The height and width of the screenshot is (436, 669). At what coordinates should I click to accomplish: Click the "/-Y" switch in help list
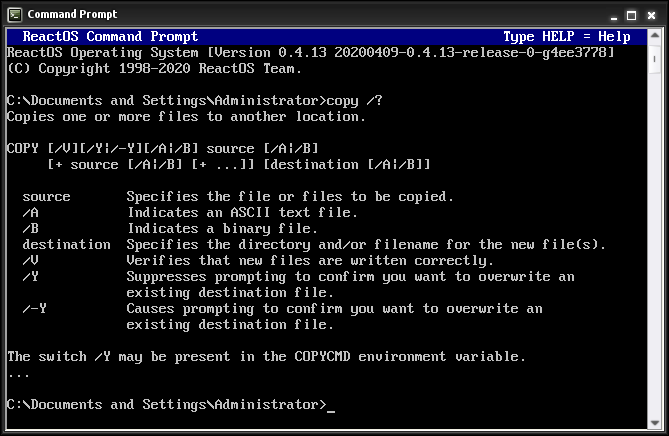coord(35,308)
